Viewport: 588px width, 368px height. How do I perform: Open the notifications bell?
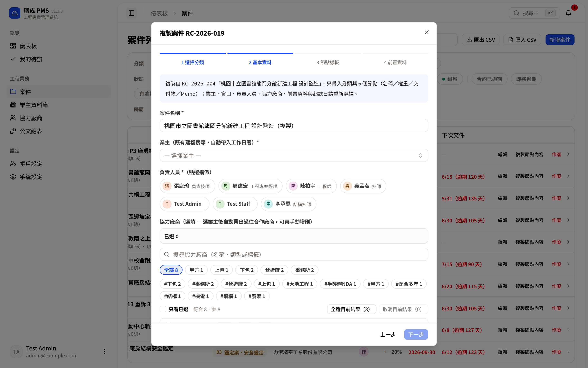coord(568,13)
